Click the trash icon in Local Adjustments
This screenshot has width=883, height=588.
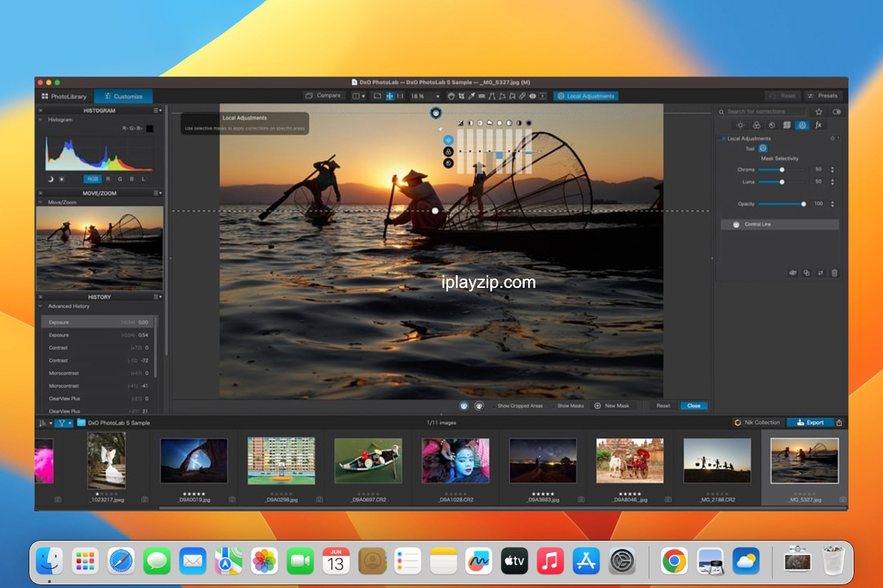(834, 273)
